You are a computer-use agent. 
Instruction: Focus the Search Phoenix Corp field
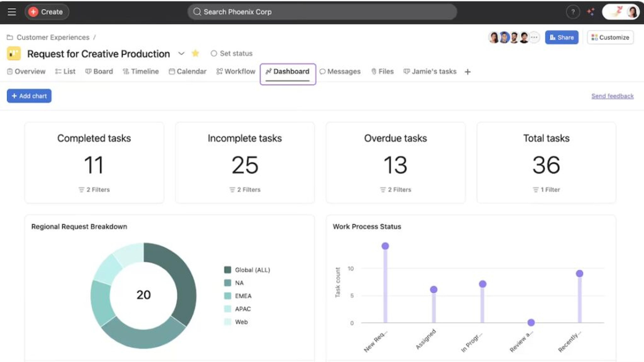322,12
